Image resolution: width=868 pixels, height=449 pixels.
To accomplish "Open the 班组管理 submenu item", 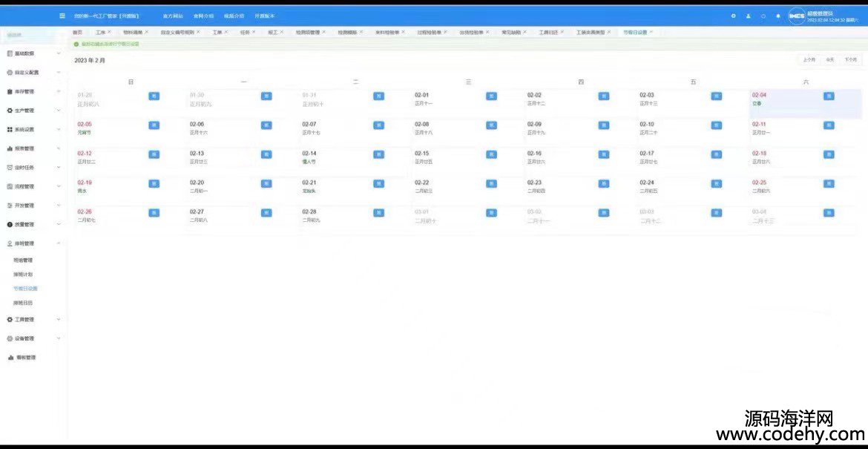I will point(23,260).
